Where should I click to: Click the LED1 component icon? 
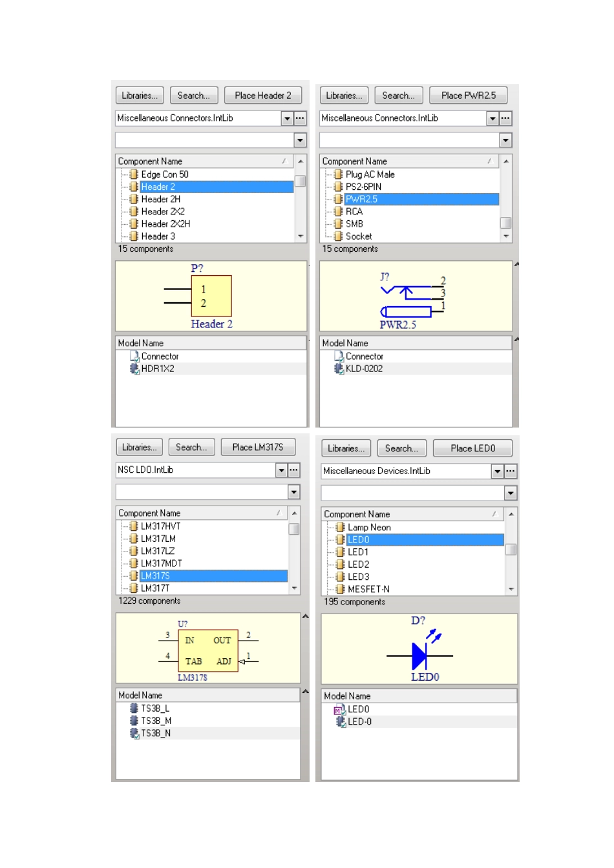point(340,552)
